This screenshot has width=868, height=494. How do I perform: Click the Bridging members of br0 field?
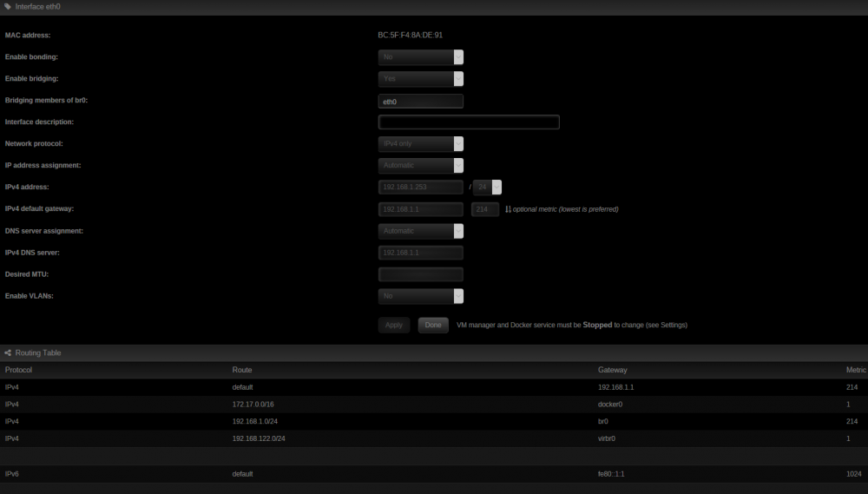point(421,102)
